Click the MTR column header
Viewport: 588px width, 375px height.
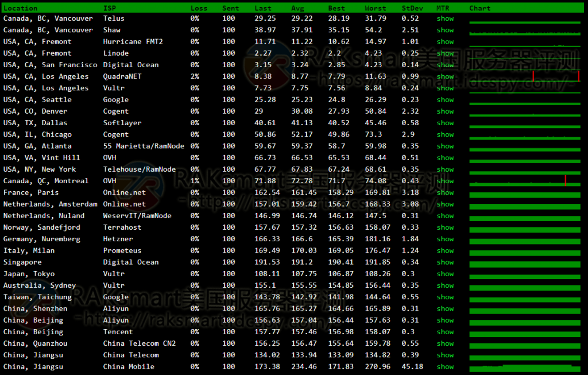[443, 8]
